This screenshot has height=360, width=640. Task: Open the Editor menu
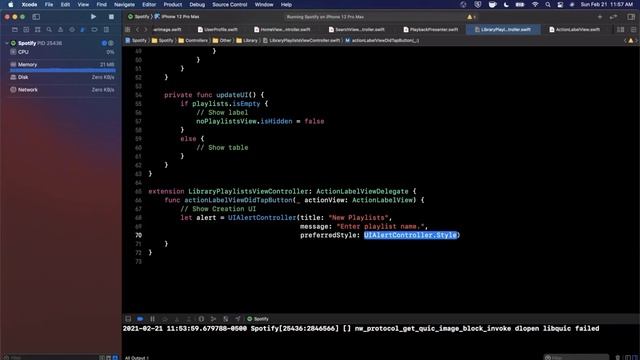tap(149, 4)
